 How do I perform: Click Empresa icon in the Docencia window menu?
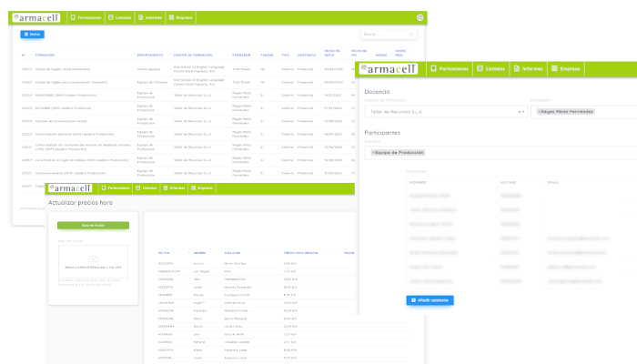coord(554,68)
